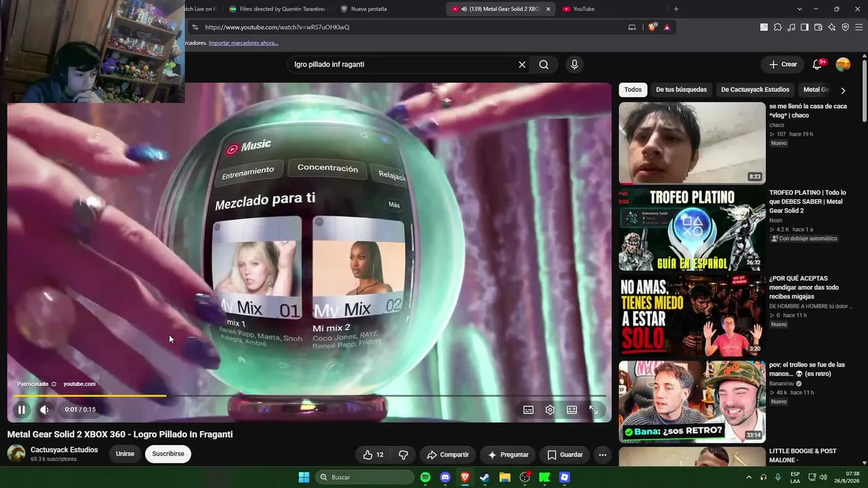Viewport: 868px width, 488px height.
Task: Pause the video playback
Action: point(22,409)
